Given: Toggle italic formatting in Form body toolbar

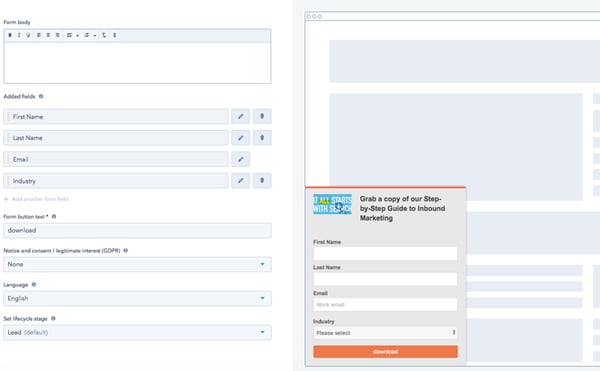Looking at the screenshot, I should click(19, 35).
